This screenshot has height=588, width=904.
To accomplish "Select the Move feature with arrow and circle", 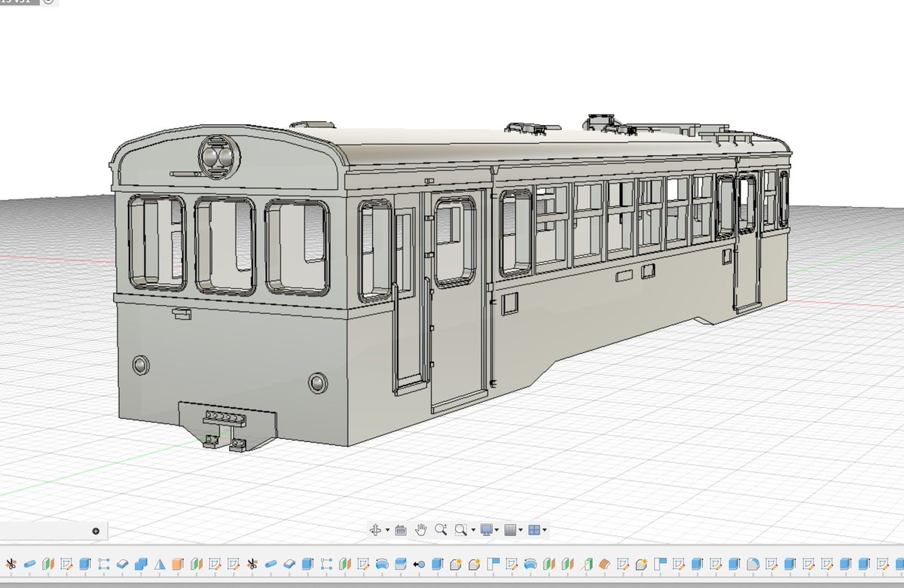I will click(x=419, y=564).
